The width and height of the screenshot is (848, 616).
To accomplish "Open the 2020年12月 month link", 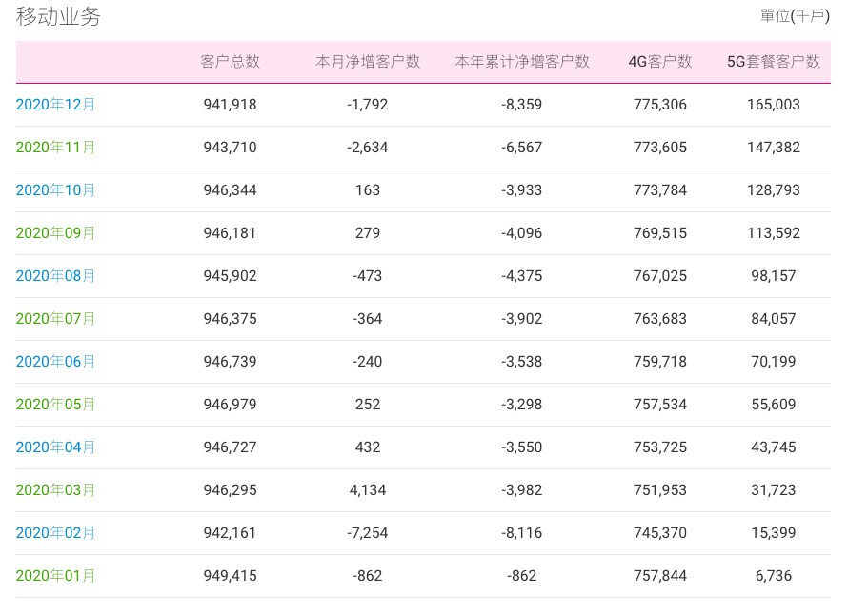I will pos(55,105).
